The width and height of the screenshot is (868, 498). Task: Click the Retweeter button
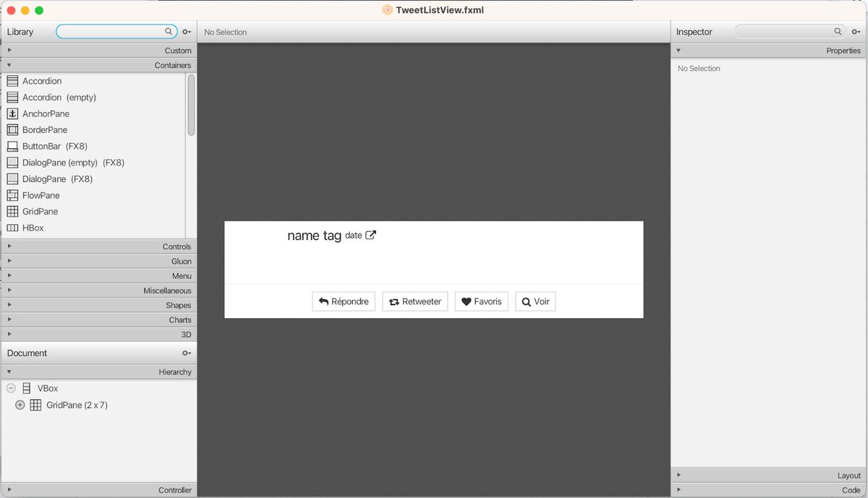(x=415, y=301)
